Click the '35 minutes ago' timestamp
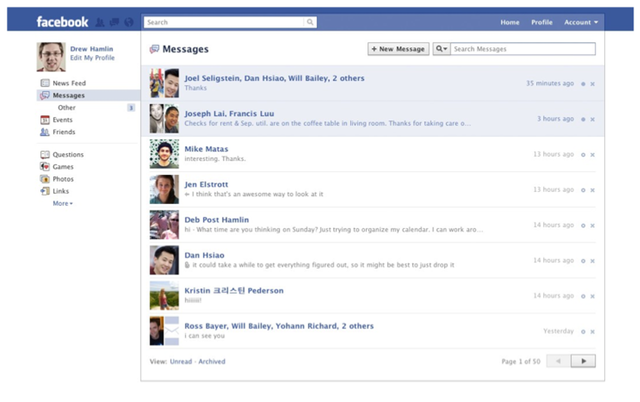The height and width of the screenshot is (402, 640). [550, 83]
